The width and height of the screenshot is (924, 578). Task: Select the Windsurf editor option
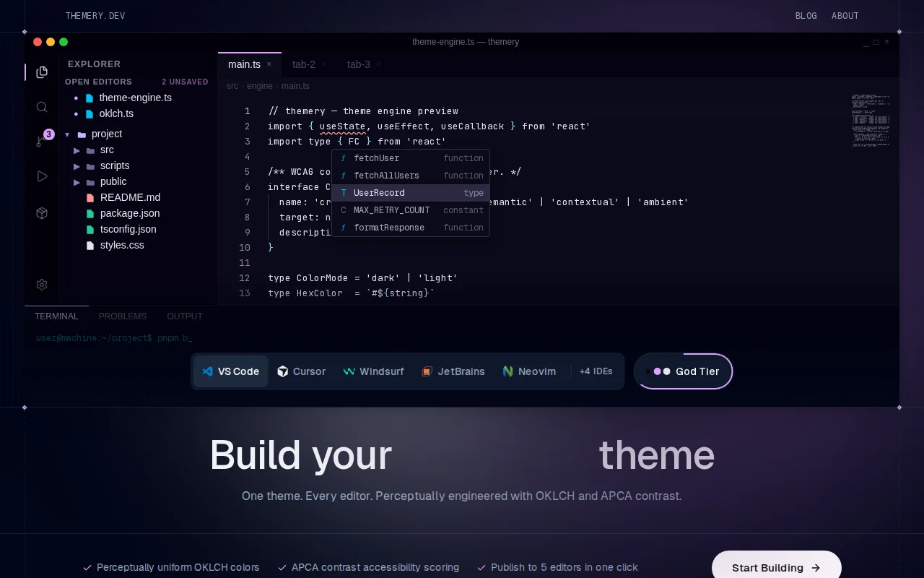373,371
